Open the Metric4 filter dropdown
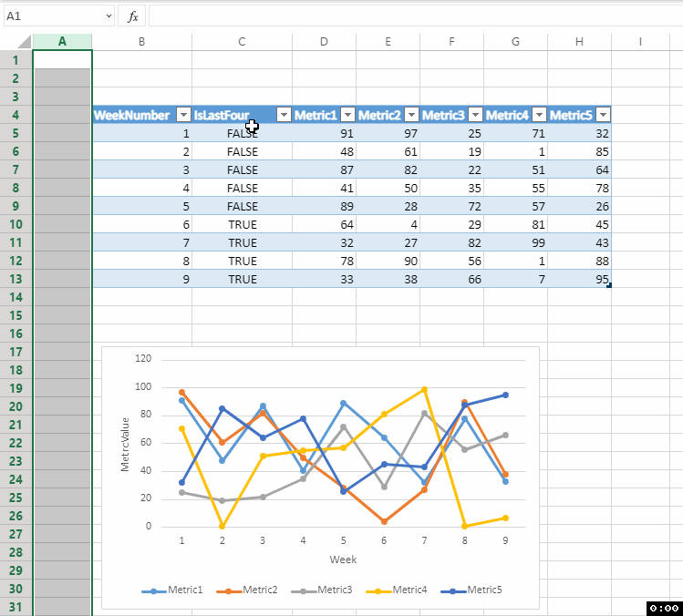Viewport: 683px width, 616px height. 539,115
